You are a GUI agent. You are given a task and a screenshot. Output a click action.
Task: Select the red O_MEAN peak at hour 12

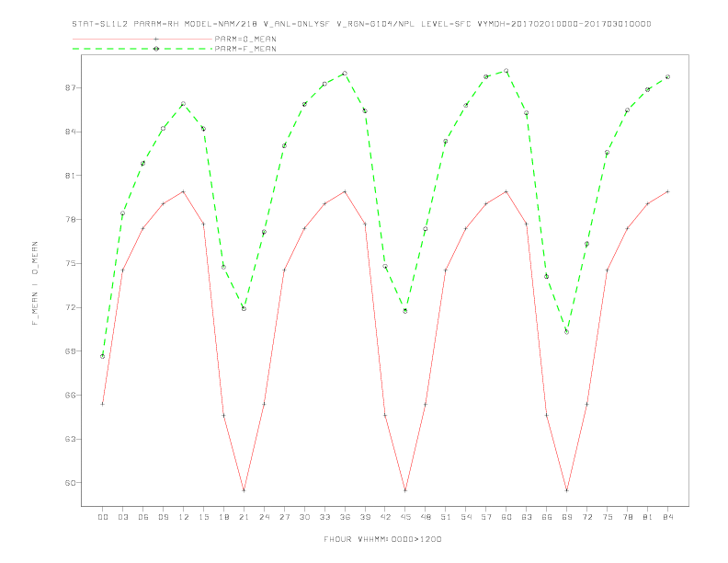click(184, 191)
